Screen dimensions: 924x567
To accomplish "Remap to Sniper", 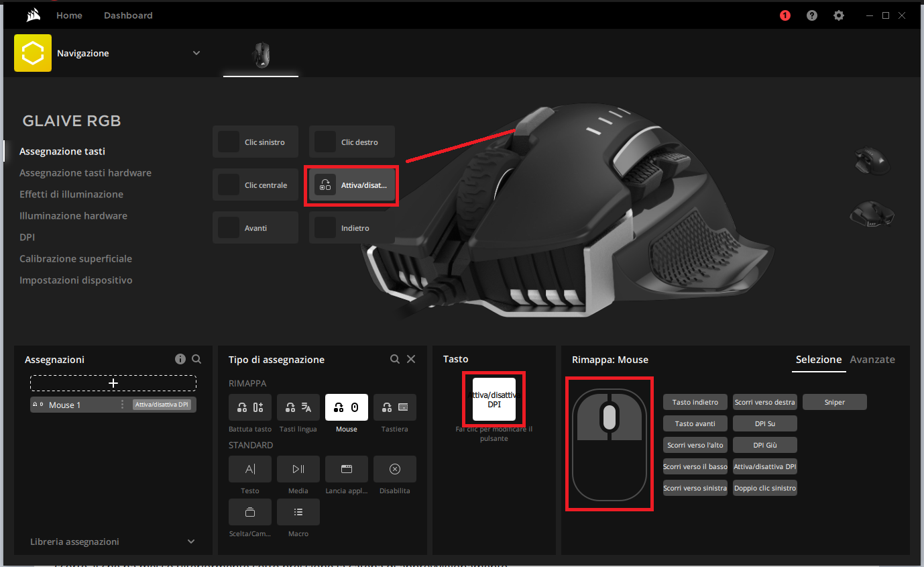I will [x=835, y=402].
